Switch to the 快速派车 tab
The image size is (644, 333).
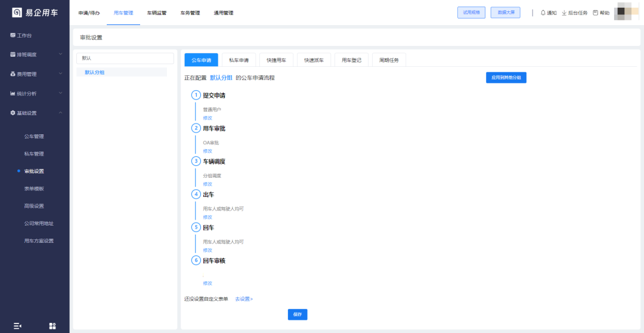point(314,60)
